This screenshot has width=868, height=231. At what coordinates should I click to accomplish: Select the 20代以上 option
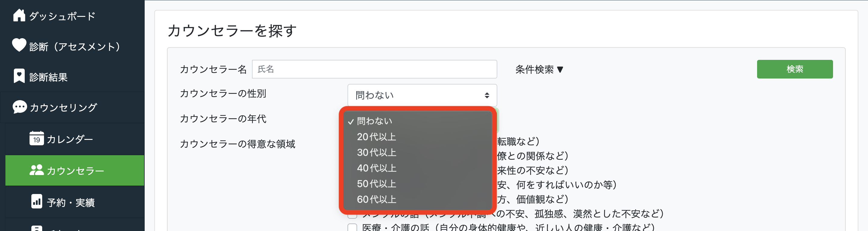click(418, 137)
